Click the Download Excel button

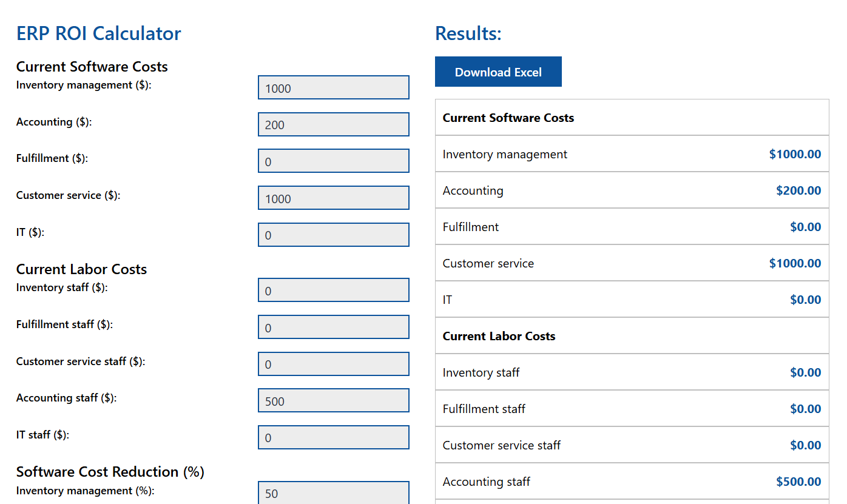[498, 72]
